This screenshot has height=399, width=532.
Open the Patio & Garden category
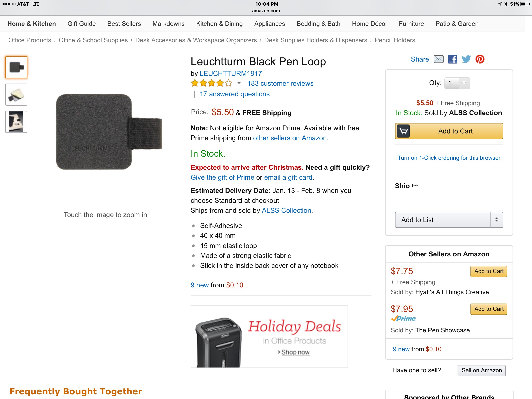click(x=457, y=24)
